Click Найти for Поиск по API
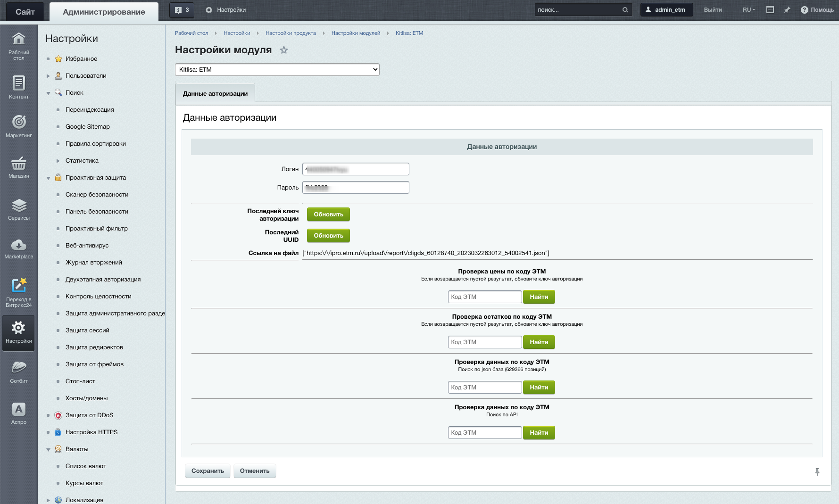Screen dimensions: 839x504 click(539, 433)
